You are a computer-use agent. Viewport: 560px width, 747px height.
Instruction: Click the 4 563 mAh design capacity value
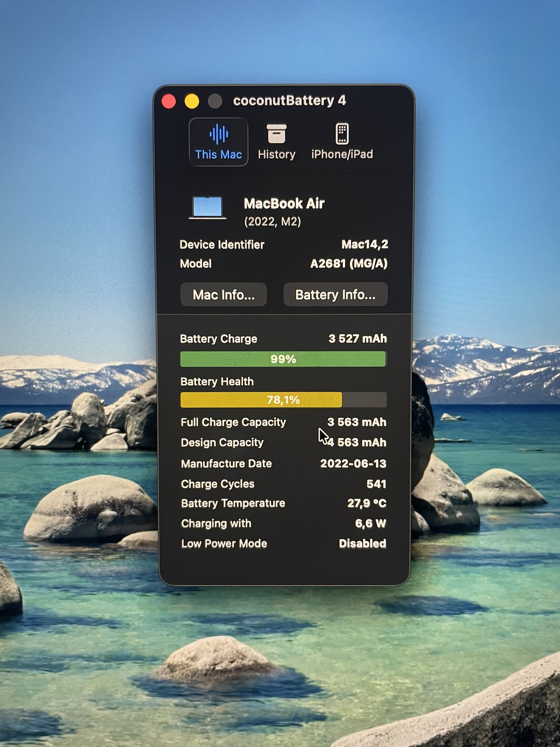coord(357,442)
